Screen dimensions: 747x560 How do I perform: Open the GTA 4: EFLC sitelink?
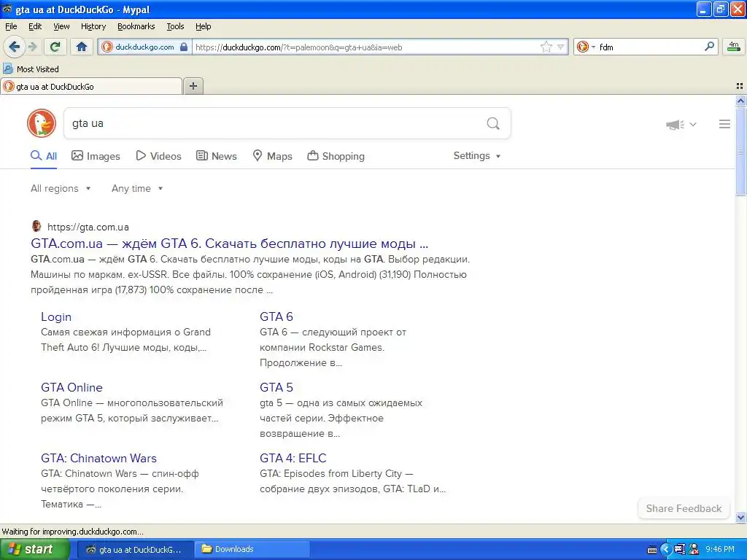point(293,458)
